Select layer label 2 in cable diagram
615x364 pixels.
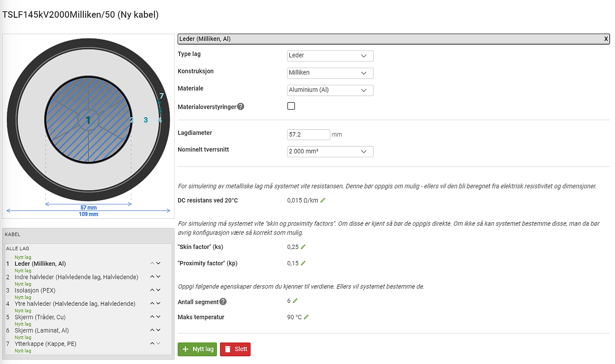pyautogui.click(x=131, y=120)
